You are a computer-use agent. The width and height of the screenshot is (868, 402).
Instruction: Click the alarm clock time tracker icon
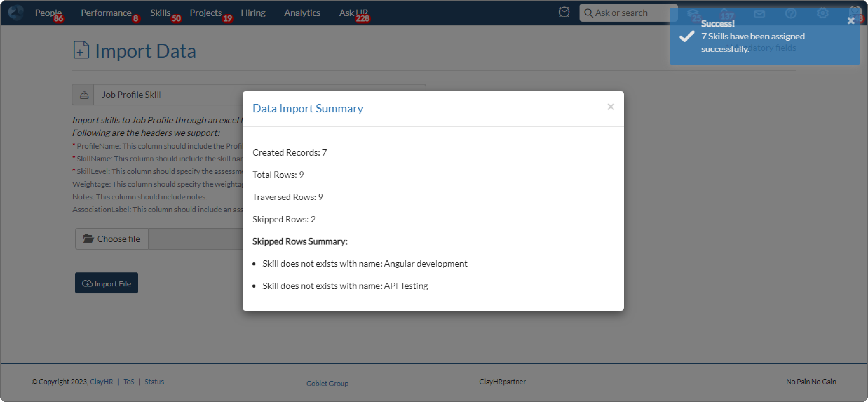click(564, 12)
